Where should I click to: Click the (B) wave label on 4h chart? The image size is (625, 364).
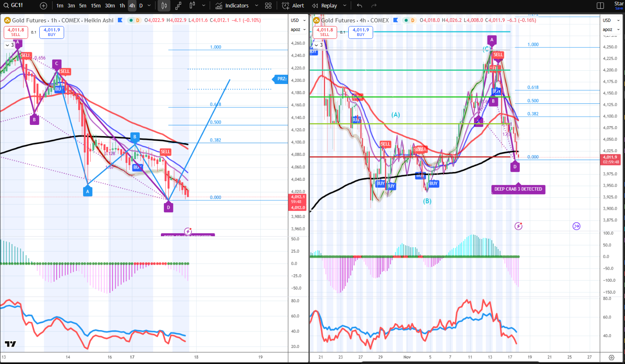point(427,201)
